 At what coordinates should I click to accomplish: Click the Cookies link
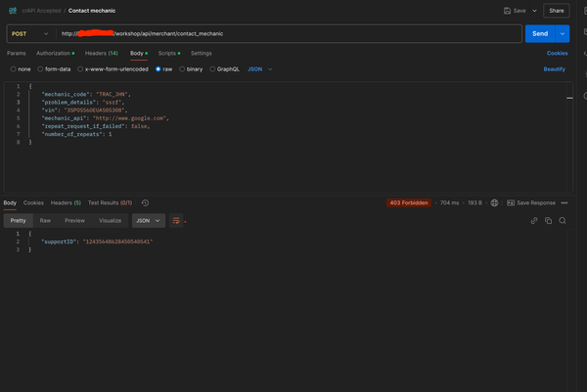557,53
